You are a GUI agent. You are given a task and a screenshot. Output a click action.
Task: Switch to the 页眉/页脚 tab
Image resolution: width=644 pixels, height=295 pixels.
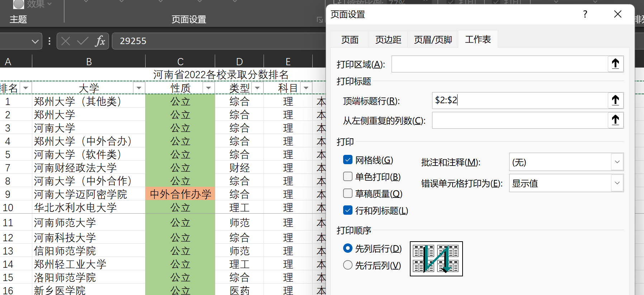[x=433, y=40]
